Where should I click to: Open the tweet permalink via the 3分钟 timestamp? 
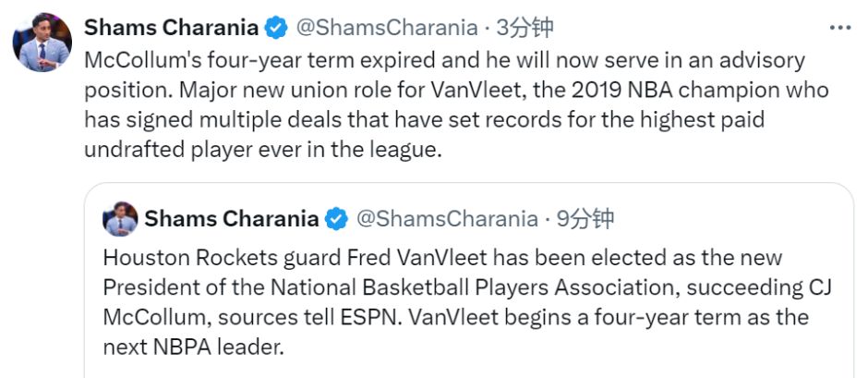(x=524, y=27)
